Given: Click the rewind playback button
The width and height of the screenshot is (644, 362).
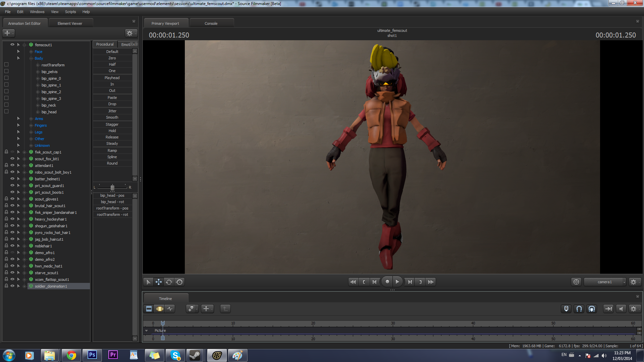Looking at the screenshot, I should point(353,282).
